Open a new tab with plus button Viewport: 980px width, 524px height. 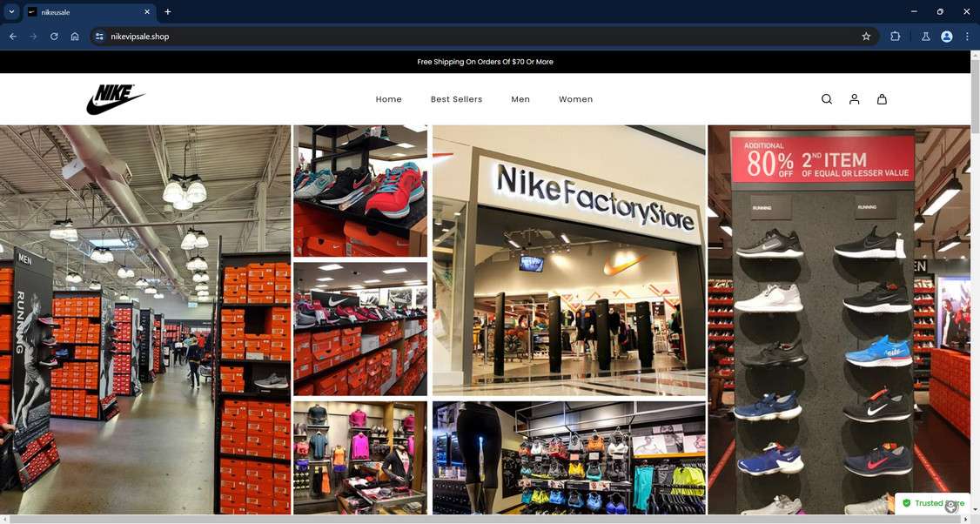167,11
